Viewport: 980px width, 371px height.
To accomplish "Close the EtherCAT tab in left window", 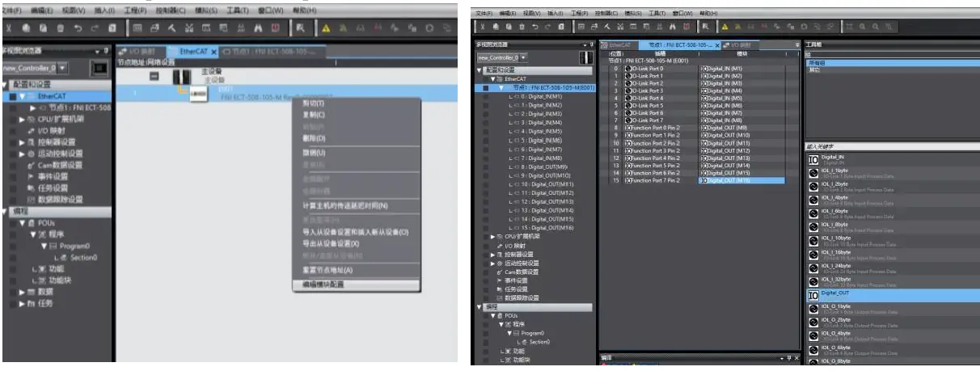I will click(x=213, y=52).
